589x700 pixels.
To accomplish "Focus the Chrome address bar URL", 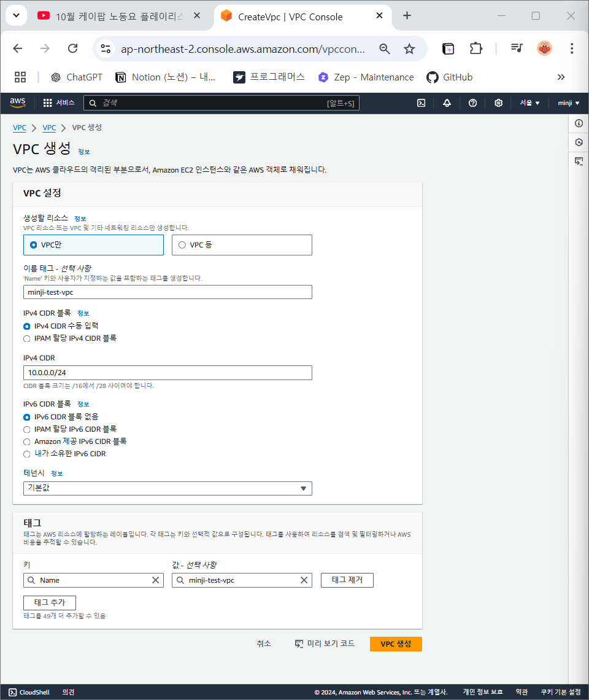I will point(243,49).
